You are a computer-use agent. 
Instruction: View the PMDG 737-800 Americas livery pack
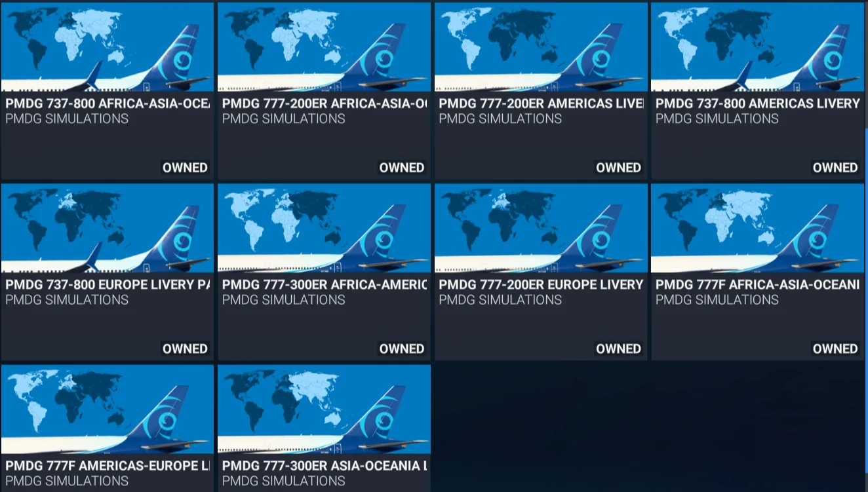(757, 46)
